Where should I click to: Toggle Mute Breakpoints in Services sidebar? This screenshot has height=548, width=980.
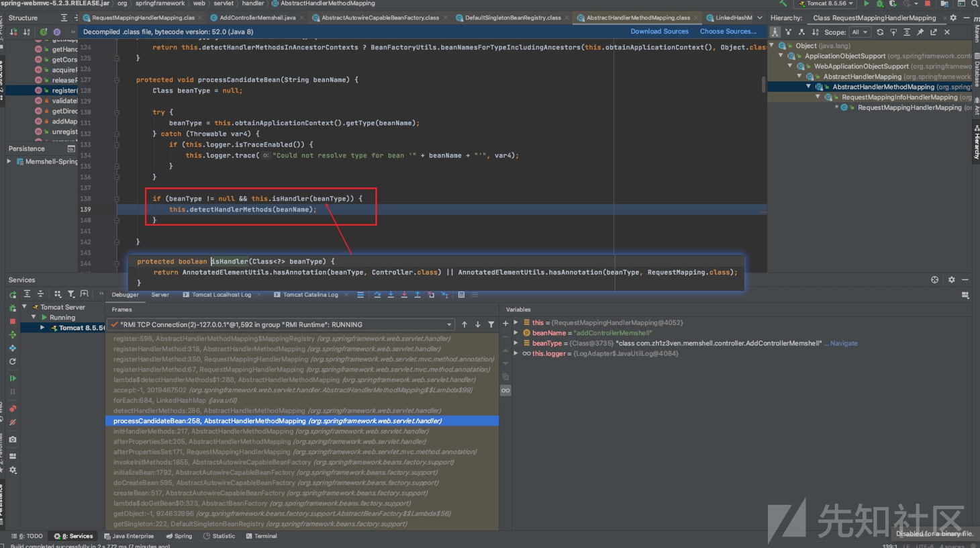13,422
